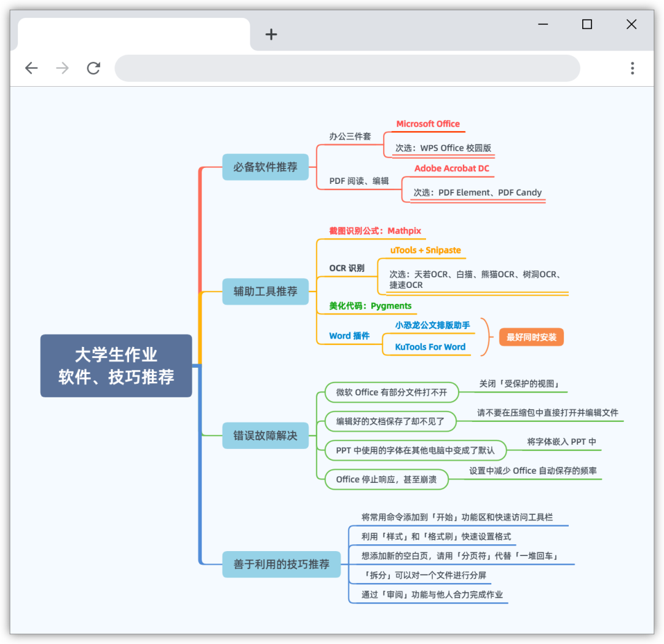Viewport: 664px width, 644px height.
Task: Maximize the browser window
Action: 587,24
